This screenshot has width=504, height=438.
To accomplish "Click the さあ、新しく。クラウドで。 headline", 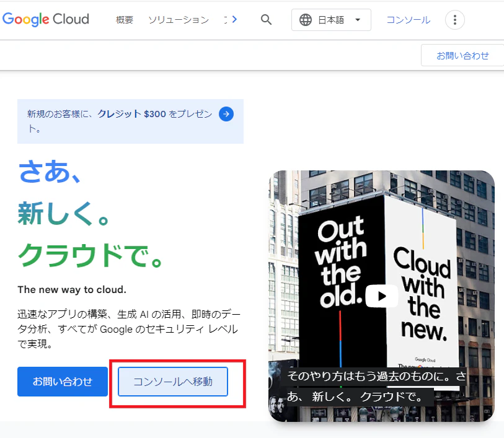I will coord(91,213).
